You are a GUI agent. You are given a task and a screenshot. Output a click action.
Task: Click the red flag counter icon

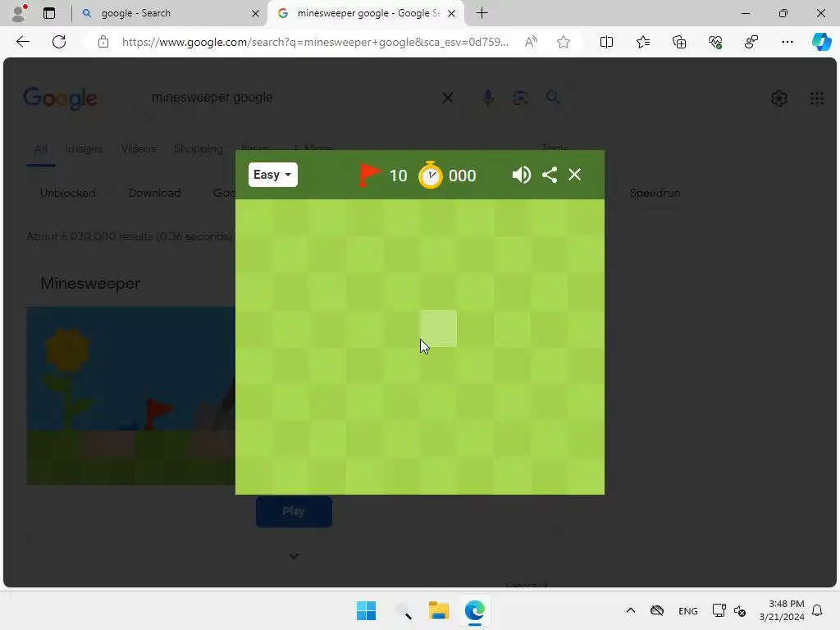point(369,176)
